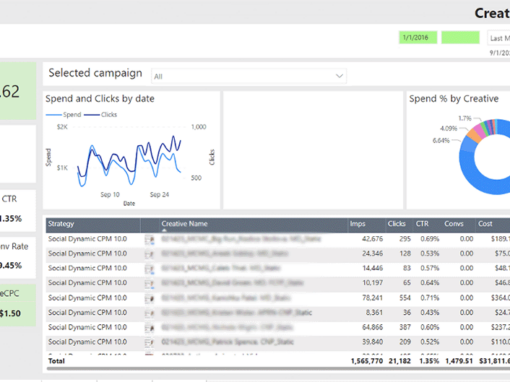Click the creative thumbnail in the 64,866 Imps row
This screenshot has width=510, height=382.
[150, 328]
